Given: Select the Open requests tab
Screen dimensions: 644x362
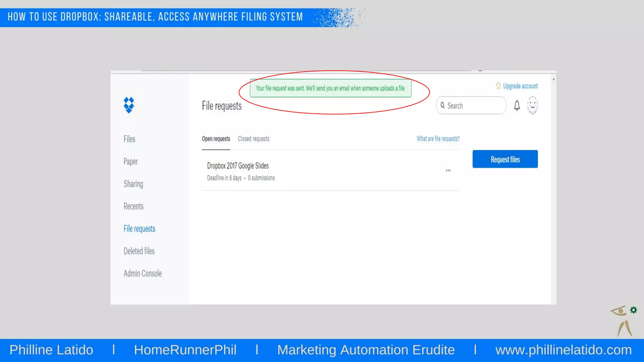Looking at the screenshot, I should pos(216,139).
